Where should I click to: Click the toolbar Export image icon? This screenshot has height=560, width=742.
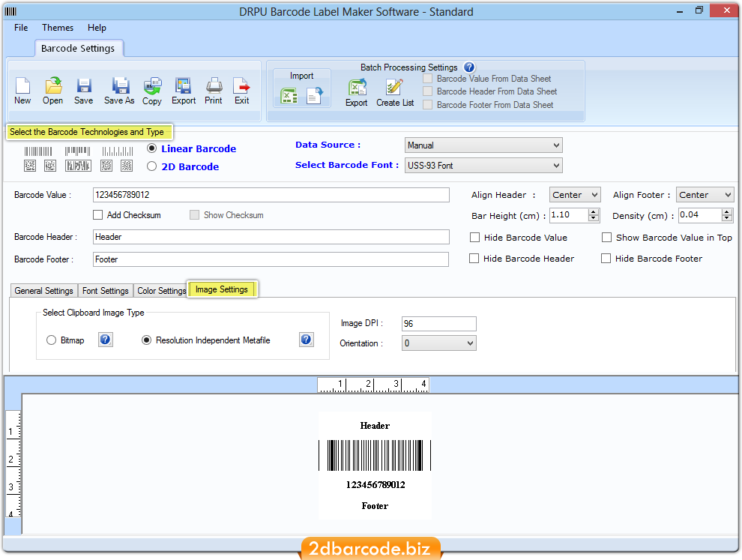point(183,85)
